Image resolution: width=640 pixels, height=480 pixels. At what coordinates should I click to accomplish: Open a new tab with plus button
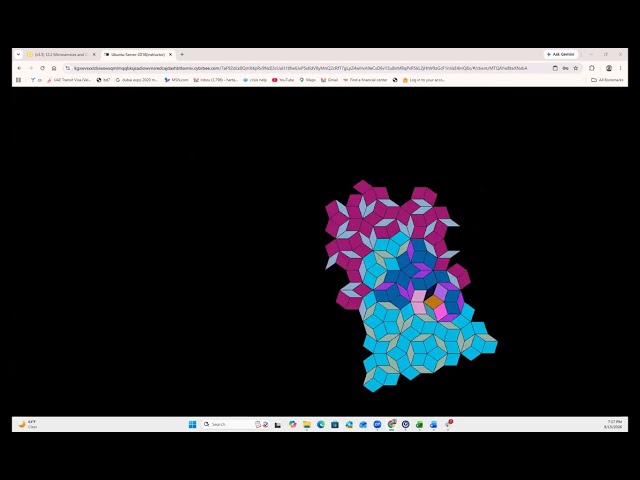point(182,54)
